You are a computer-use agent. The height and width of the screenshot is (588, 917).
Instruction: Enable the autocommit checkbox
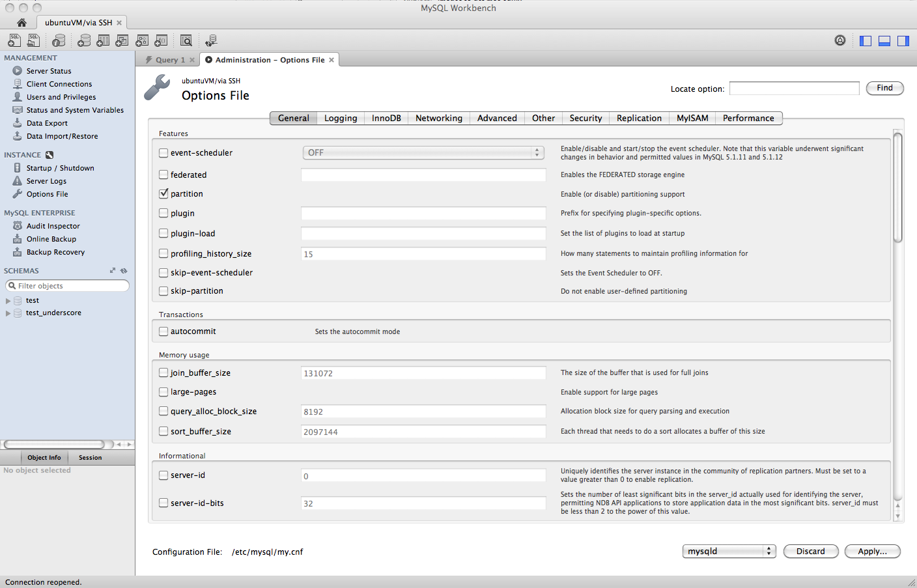point(163,331)
